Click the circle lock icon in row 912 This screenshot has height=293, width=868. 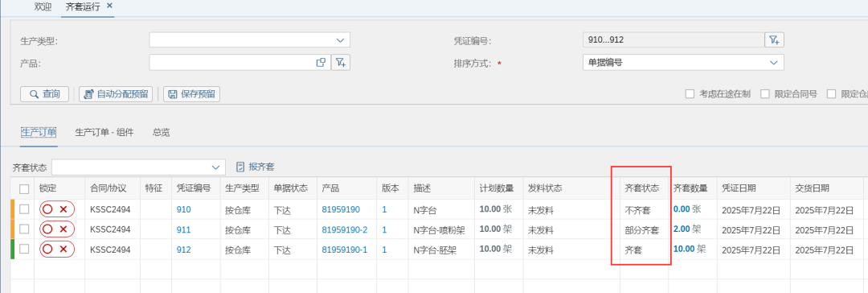click(x=47, y=250)
